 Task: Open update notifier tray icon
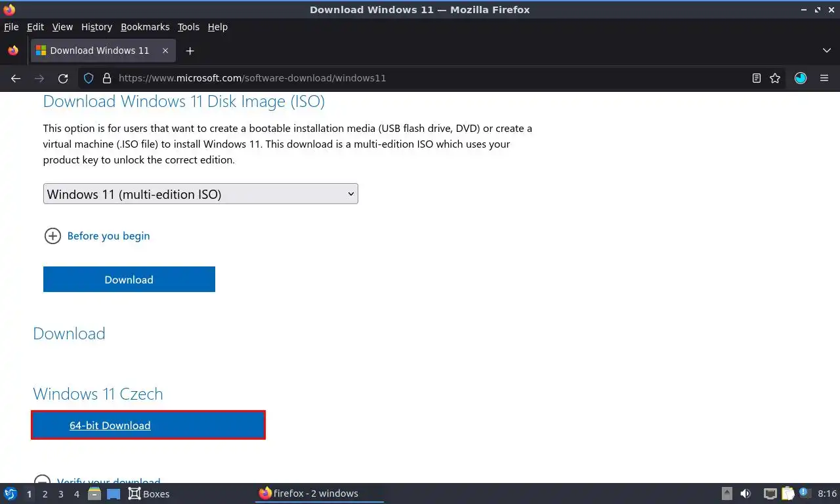click(805, 493)
